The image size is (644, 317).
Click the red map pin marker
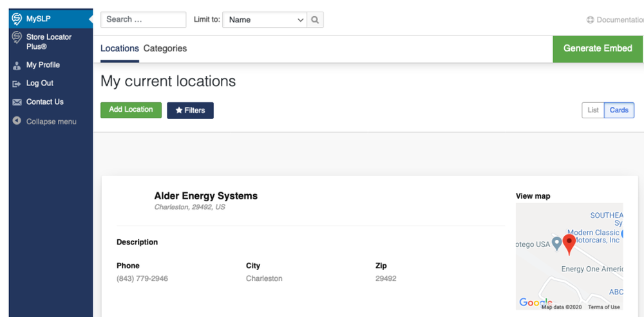569,244
